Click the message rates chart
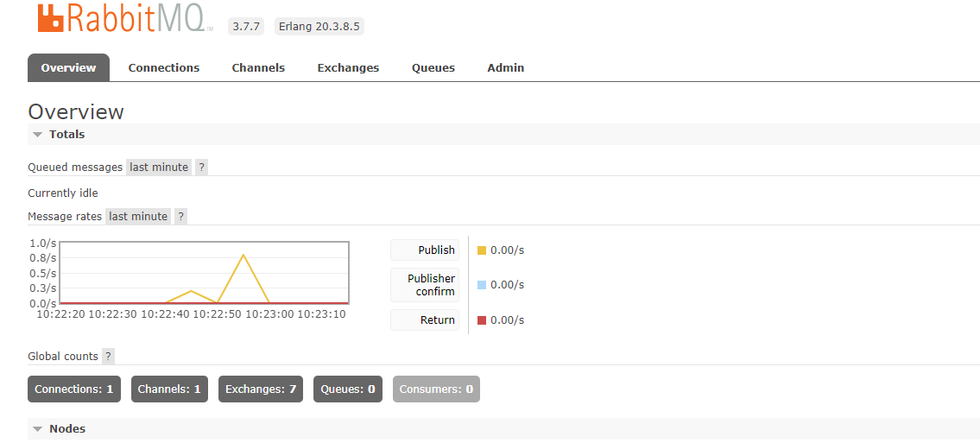This screenshot has width=980, height=443. coord(205,272)
